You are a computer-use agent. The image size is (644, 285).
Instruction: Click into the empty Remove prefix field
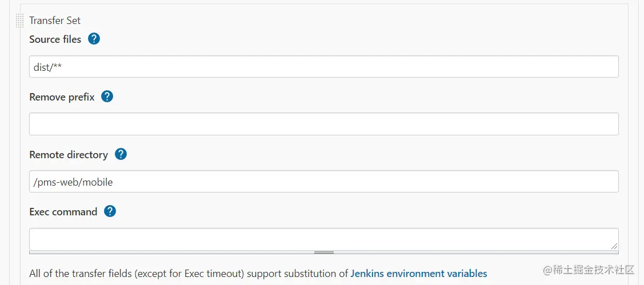(x=323, y=124)
